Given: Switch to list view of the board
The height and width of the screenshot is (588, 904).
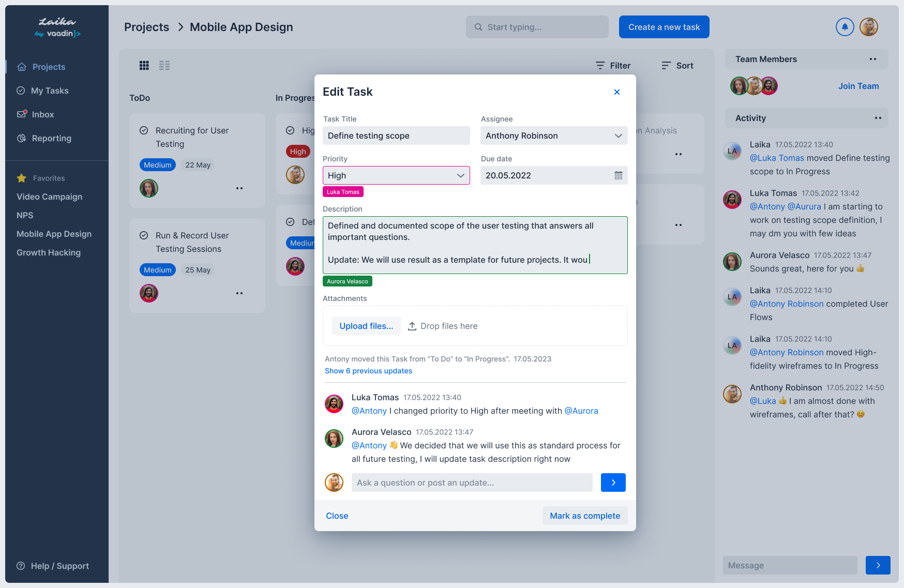Looking at the screenshot, I should [164, 65].
